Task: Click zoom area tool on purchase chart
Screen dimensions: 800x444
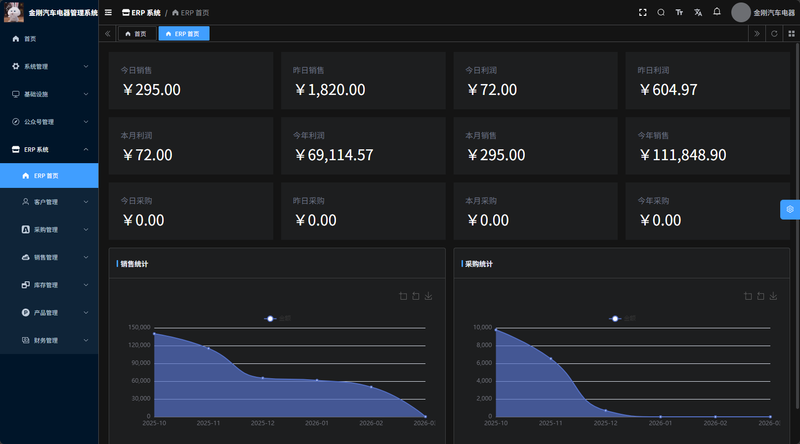Action: tap(748, 296)
